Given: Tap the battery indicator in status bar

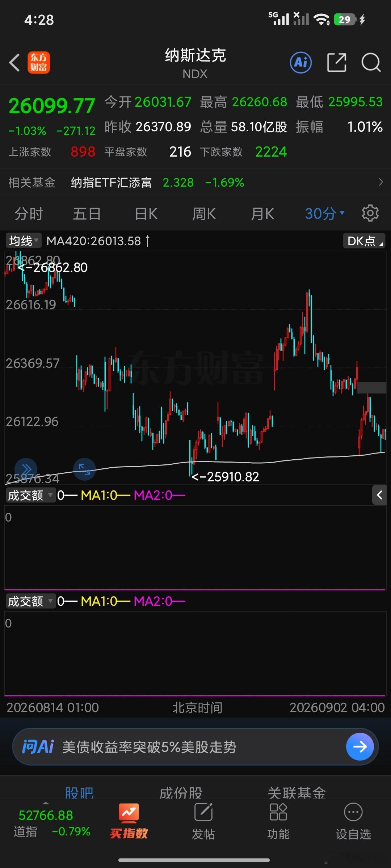Looking at the screenshot, I should (x=345, y=19).
